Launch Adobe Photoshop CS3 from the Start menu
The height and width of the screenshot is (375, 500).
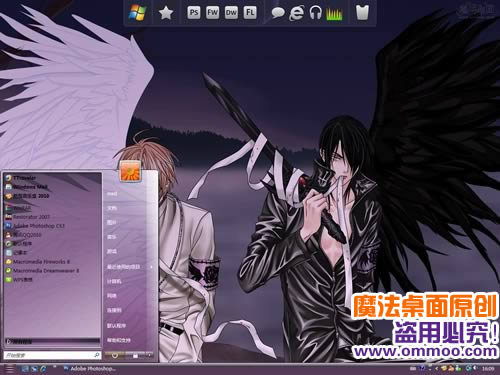pyautogui.click(x=35, y=226)
